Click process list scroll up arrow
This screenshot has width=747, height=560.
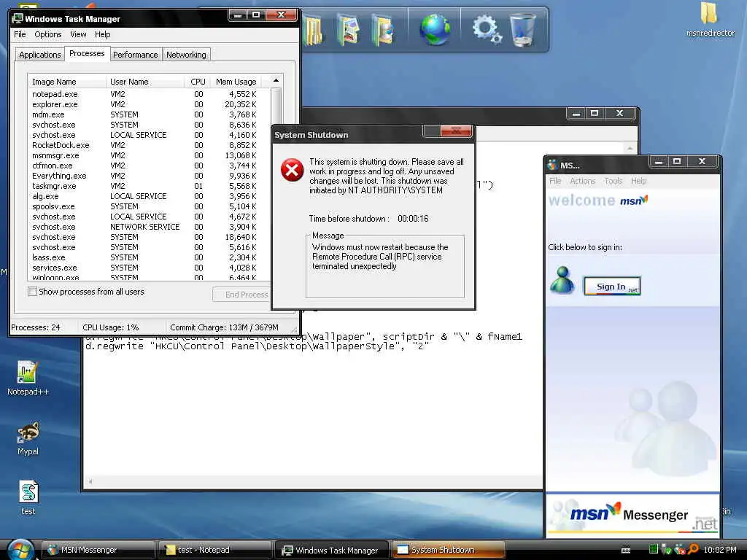click(276, 81)
